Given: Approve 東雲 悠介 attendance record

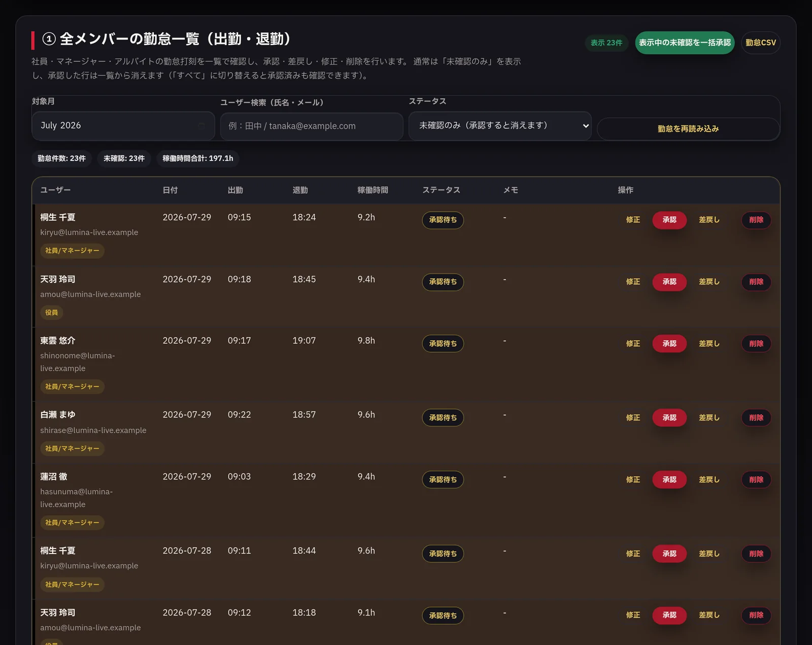Looking at the screenshot, I should click(x=669, y=344).
